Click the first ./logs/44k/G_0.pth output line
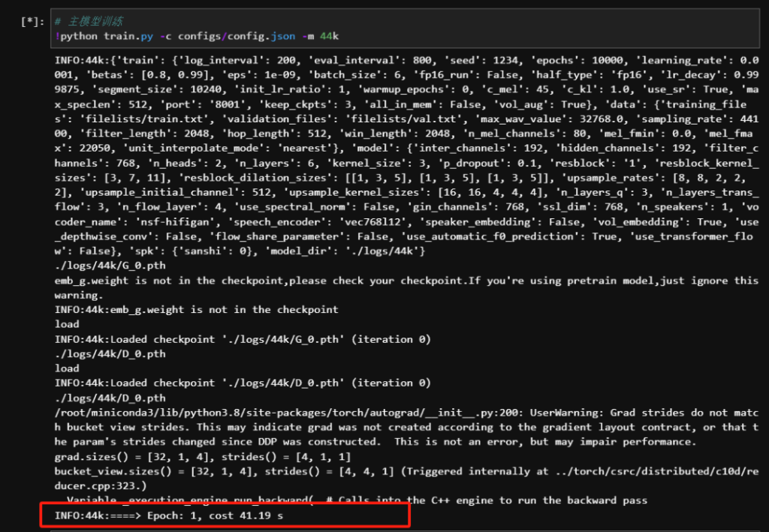The image size is (769, 532). (x=110, y=266)
